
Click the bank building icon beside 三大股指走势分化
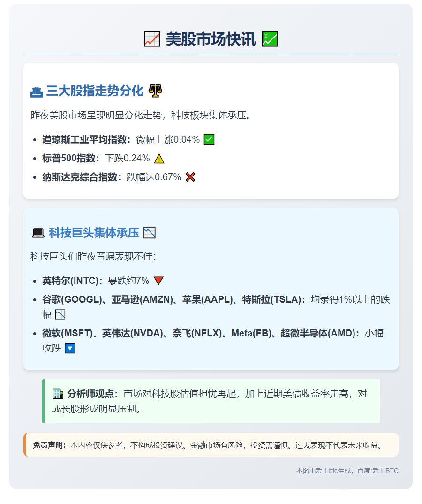point(37,91)
